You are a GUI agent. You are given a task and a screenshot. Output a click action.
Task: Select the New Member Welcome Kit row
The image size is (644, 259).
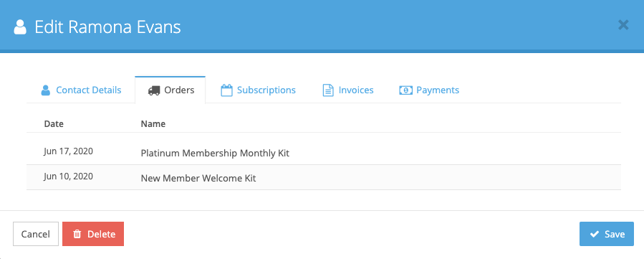click(324, 178)
